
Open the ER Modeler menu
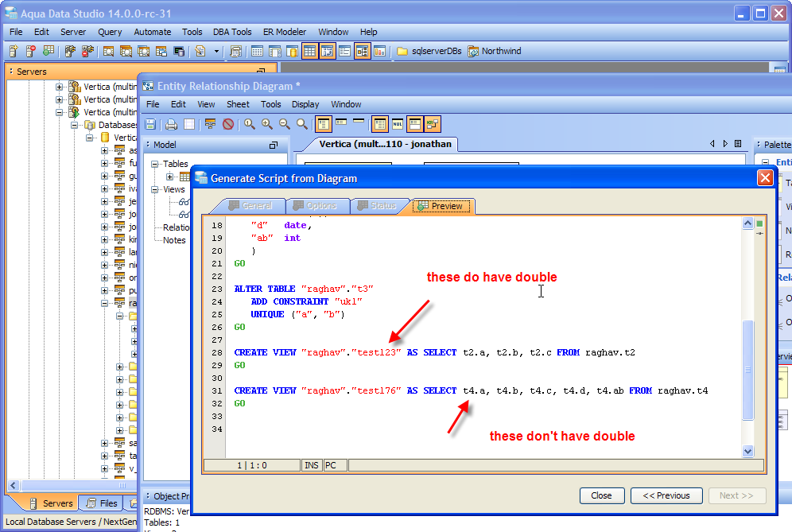(285, 32)
